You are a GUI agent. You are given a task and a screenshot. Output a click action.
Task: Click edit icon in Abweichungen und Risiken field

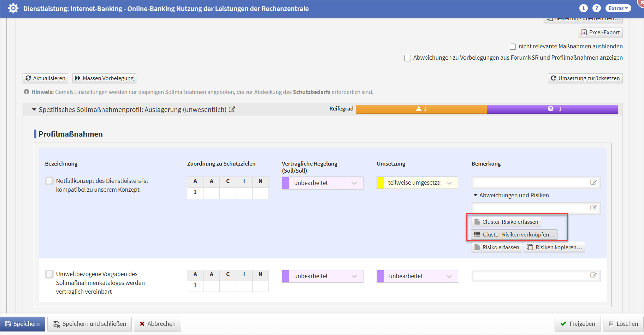pos(593,208)
